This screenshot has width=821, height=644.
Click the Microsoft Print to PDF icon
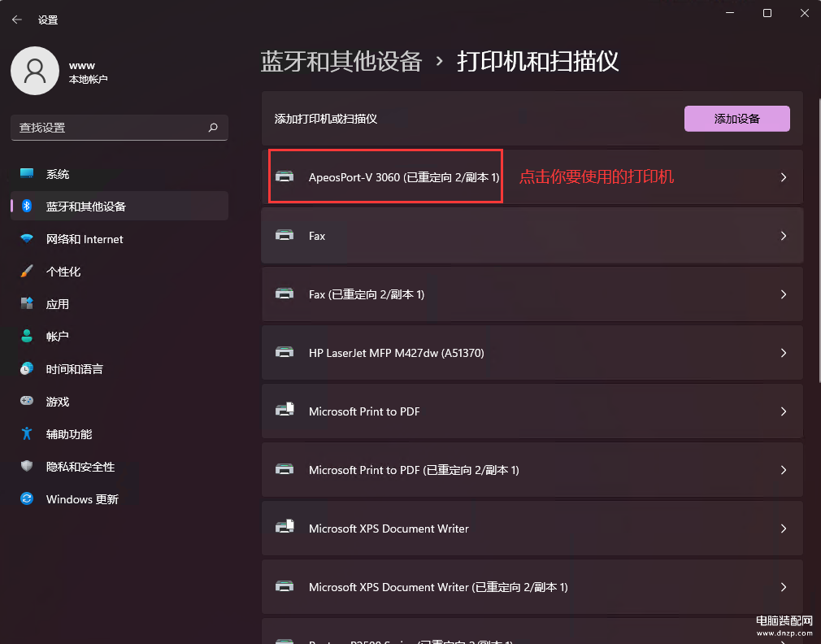pos(285,410)
